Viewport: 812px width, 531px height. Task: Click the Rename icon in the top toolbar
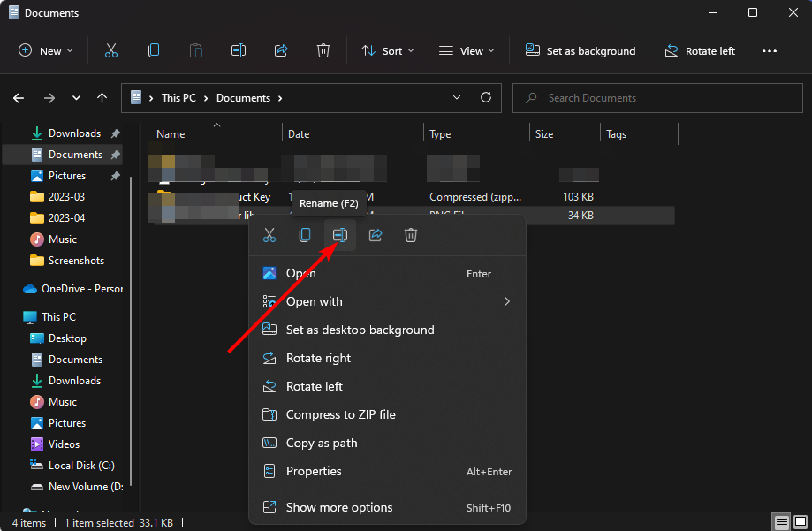tap(239, 50)
